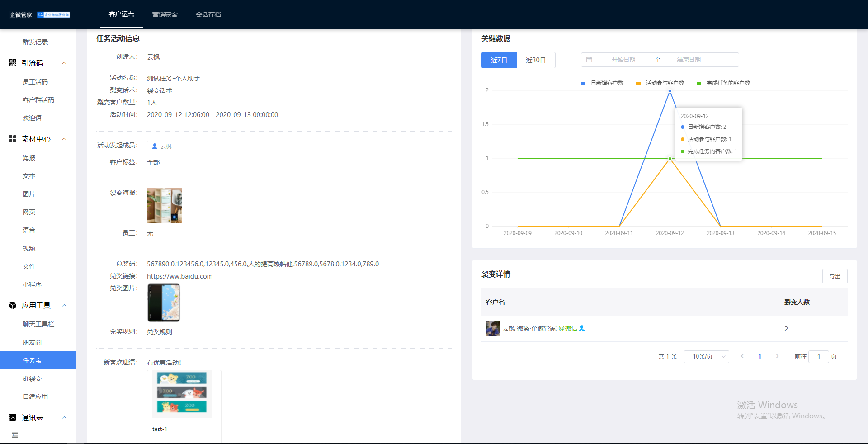Open the 裂变海报 poster thumbnail
Screen dimensions: 868x444
165,206
